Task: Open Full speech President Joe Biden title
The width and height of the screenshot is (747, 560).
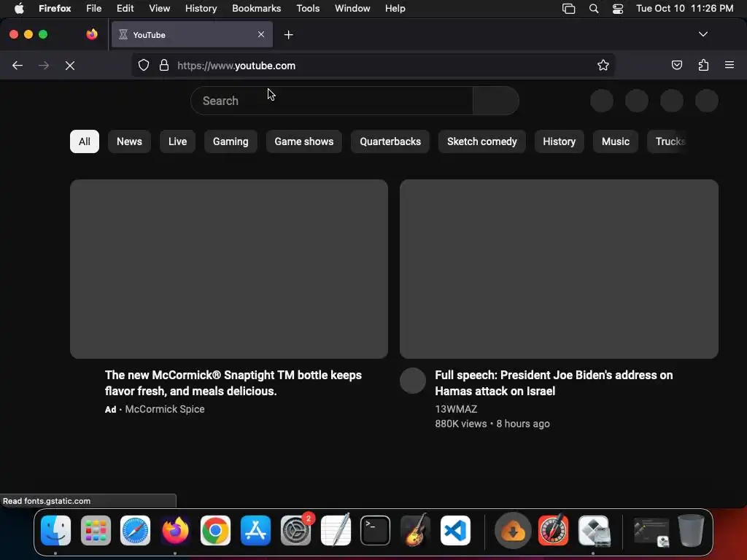Action: pyautogui.click(x=554, y=383)
